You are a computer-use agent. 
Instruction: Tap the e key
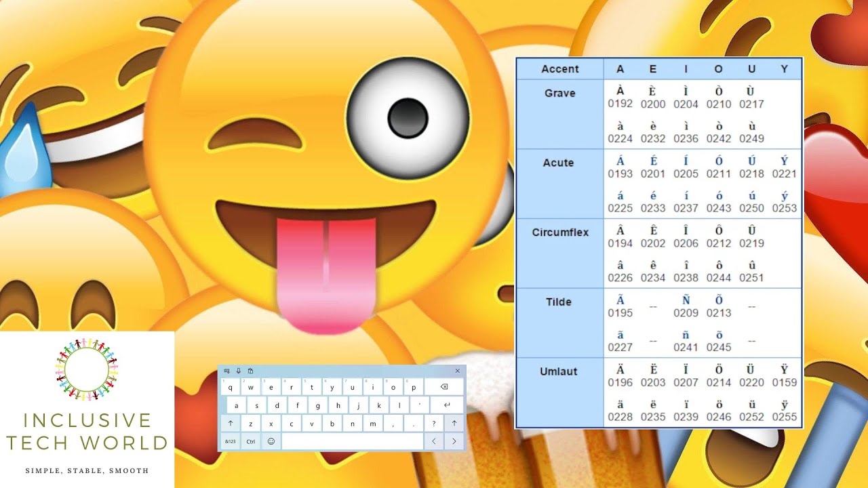[x=271, y=386]
